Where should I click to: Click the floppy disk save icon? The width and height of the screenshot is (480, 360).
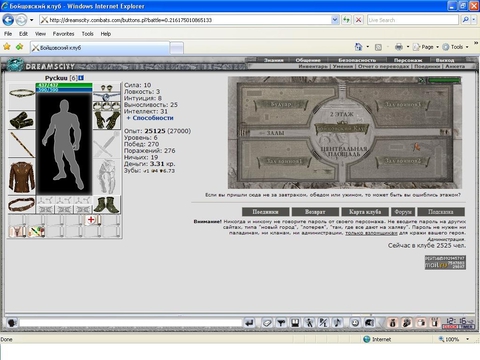tap(295, 323)
